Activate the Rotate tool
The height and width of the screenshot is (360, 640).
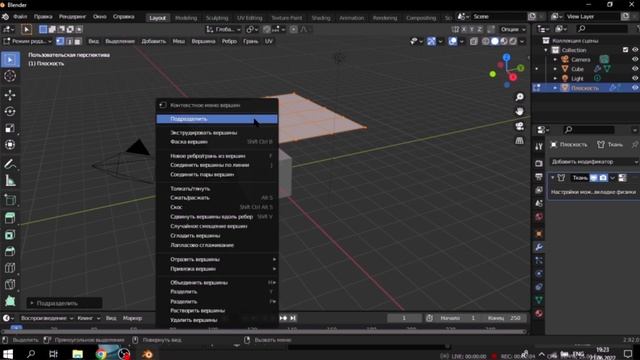click(10, 111)
